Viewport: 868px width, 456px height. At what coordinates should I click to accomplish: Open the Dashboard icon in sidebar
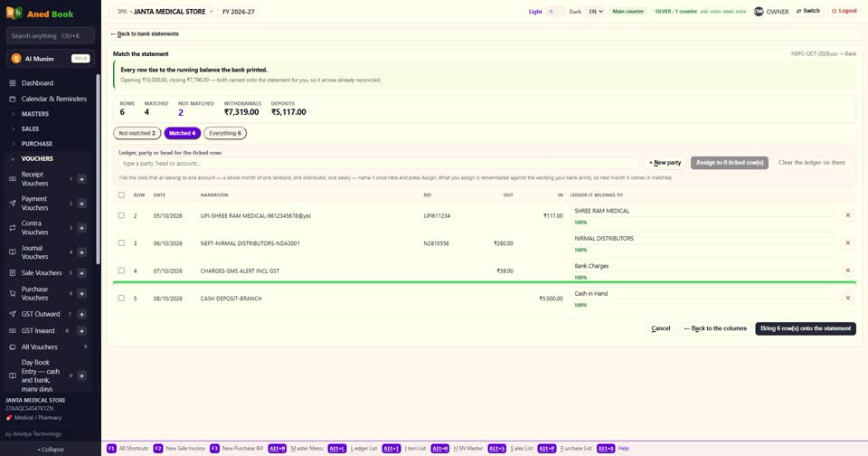click(12, 83)
